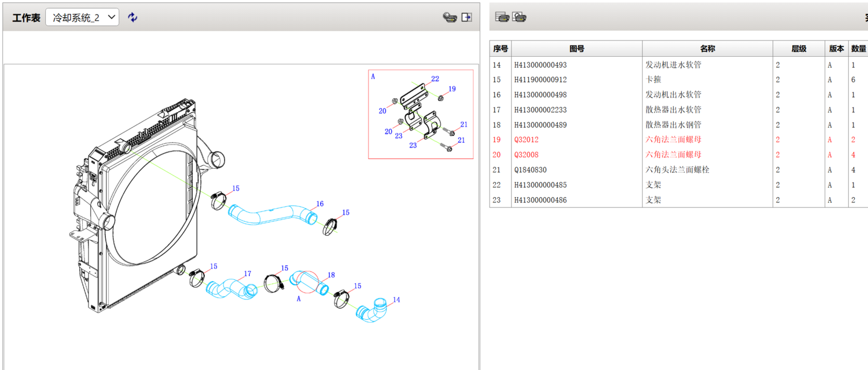This screenshot has width=868, height=370.
Task: Click callout 19 in detail view A
Action: [x=452, y=89]
